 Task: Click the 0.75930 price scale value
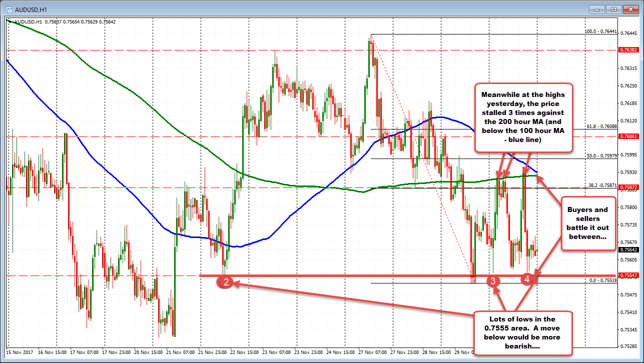628,172
